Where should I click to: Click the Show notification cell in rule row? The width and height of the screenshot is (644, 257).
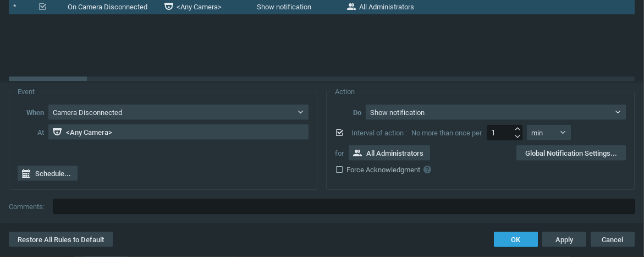[x=284, y=7]
